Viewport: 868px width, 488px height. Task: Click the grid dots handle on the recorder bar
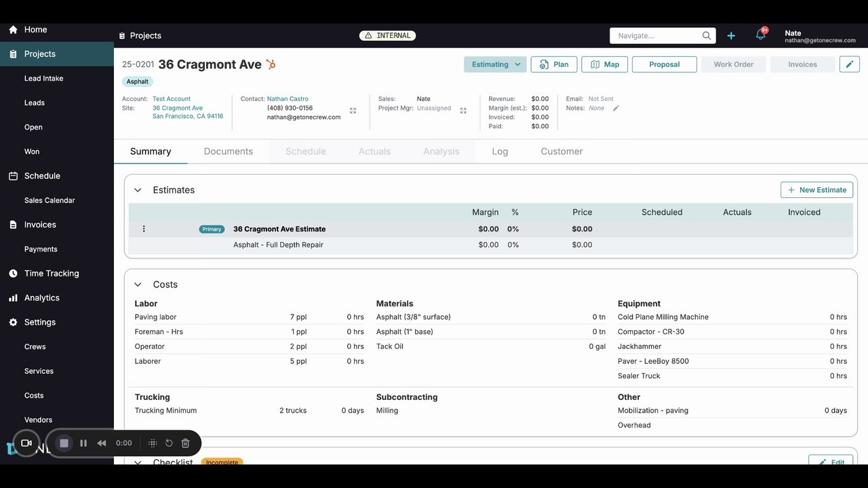coord(153,443)
